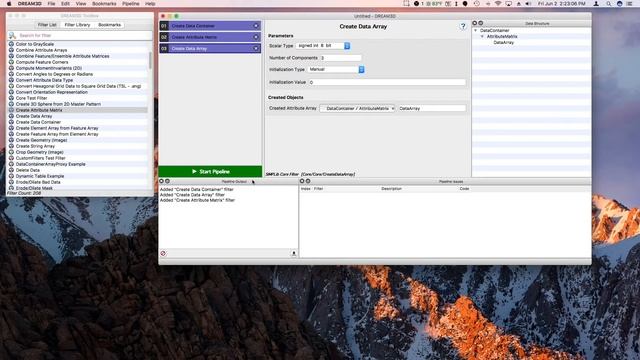Click the Filter column header in Pipeline Issues
The height and width of the screenshot is (360, 640).
click(x=318, y=189)
